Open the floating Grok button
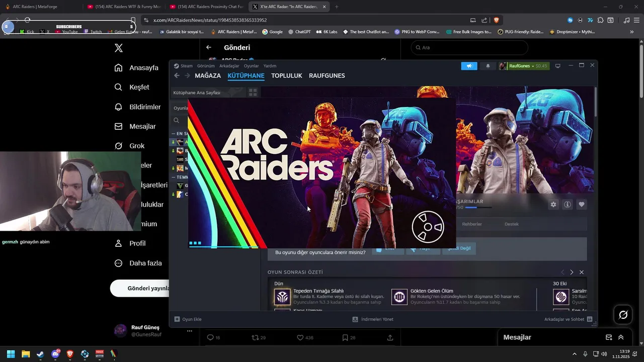This screenshot has height=362, width=644. (623, 315)
